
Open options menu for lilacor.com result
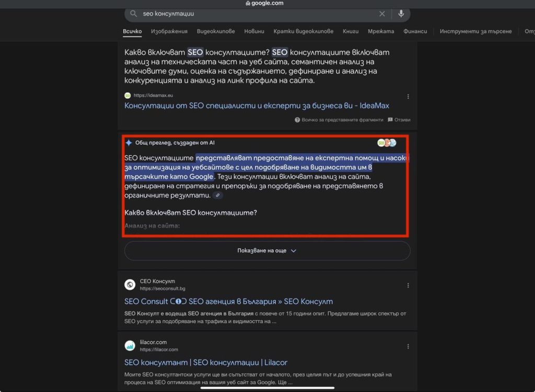coord(408,346)
